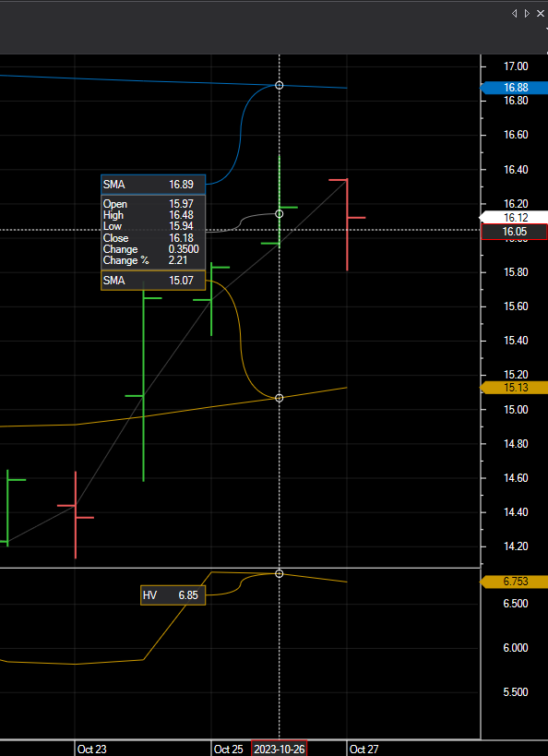Click the HV 6.85 indicator label
548x756 pixels.
click(173, 595)
